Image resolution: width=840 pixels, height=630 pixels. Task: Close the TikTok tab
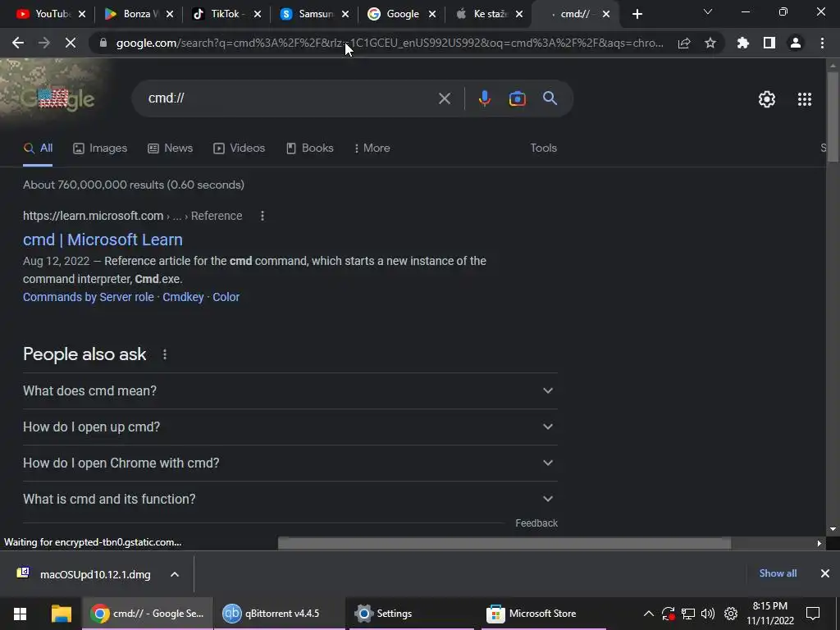[258, 15]
